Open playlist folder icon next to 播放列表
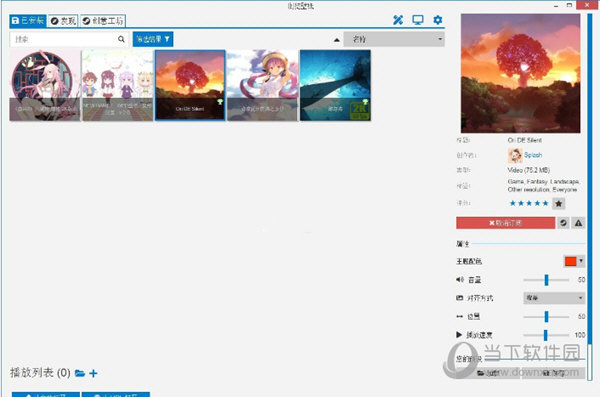The width and height of the screenshot is (600, 397). pyautogui.click(x=80, y=373)
